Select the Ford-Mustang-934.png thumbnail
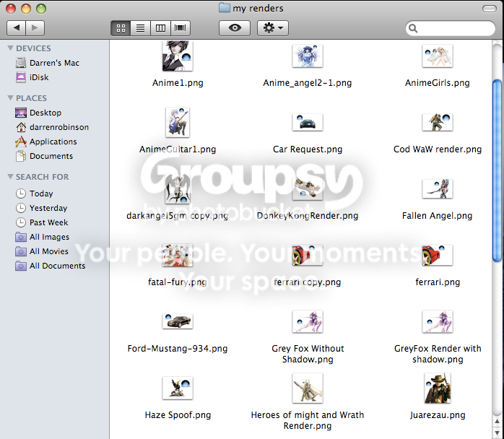Screen dimensions: 504x439 pos(178,321)
